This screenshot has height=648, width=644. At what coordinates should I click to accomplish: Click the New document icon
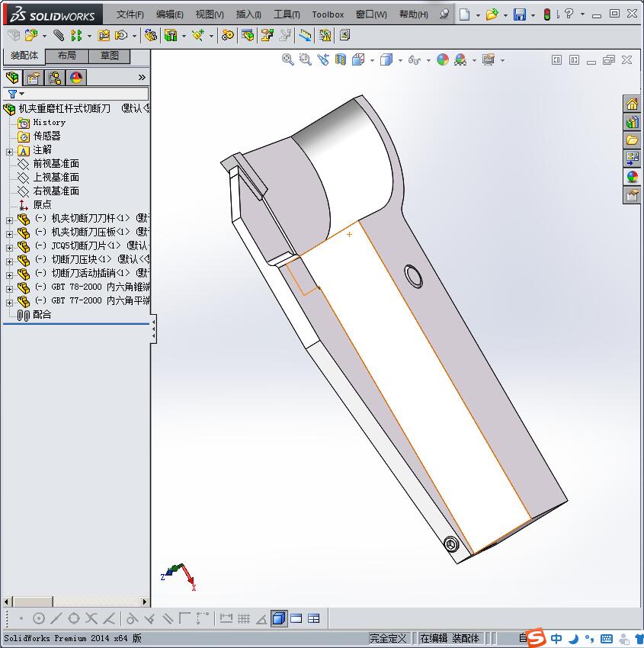[465, 14]
